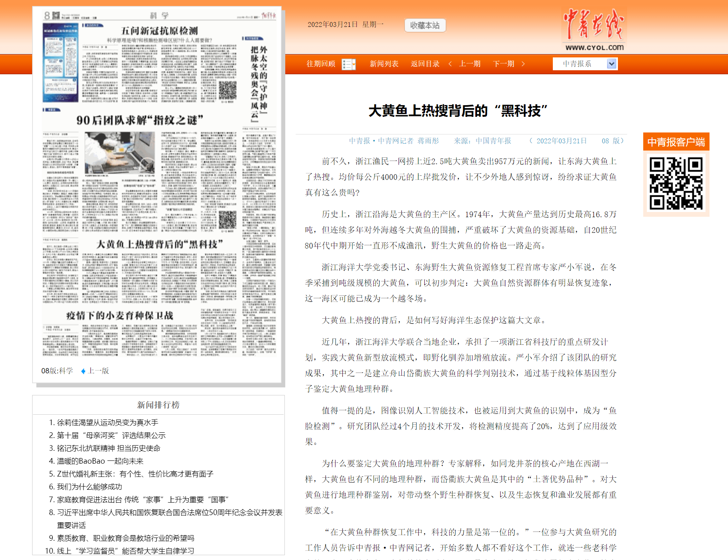Open ranked article 我们为什么能够成功

(x=89, y=487)
